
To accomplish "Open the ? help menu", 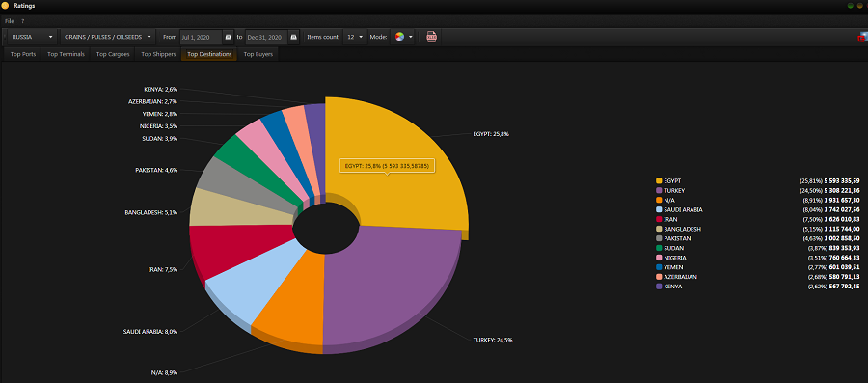I will pos(23,21).
